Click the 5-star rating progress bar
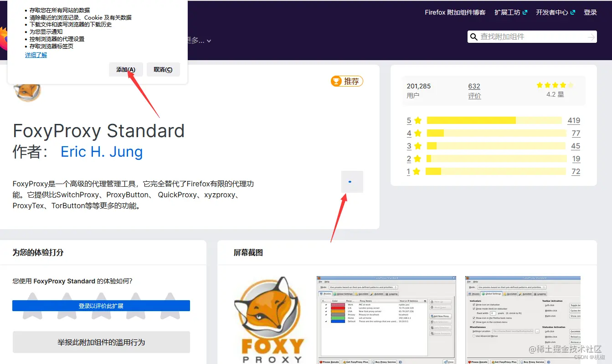612x364 pixels. [x=494, y=120]
